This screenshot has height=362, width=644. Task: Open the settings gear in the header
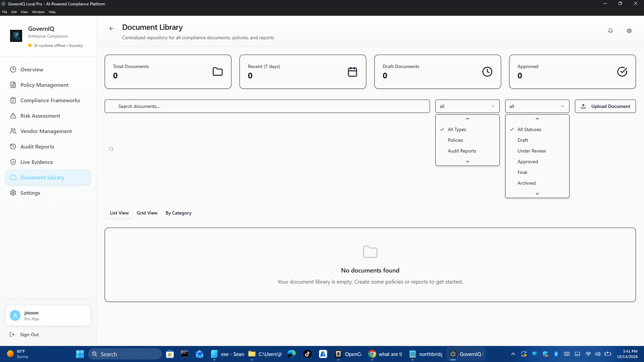[629, 31]
